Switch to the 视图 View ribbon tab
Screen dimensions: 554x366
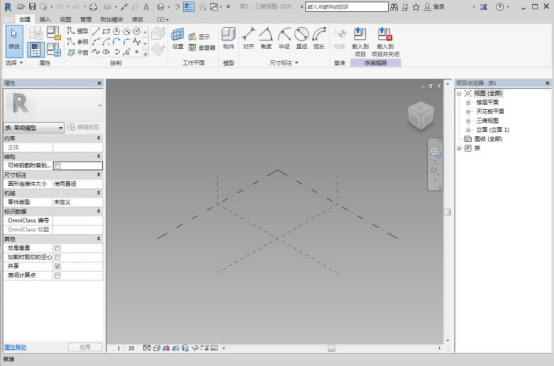65,19
